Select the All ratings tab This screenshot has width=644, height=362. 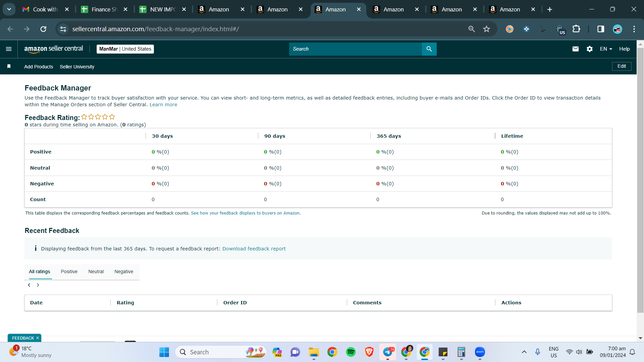click(40, 271)
